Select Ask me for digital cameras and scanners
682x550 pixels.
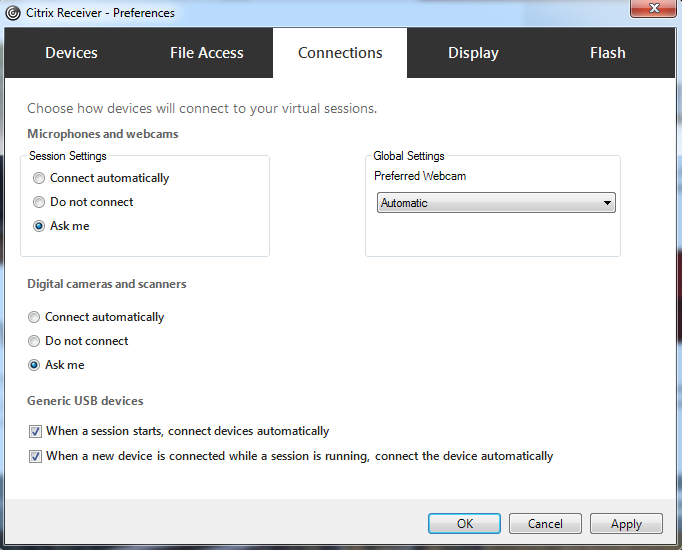pyautogui.click(x=35, y=365)
